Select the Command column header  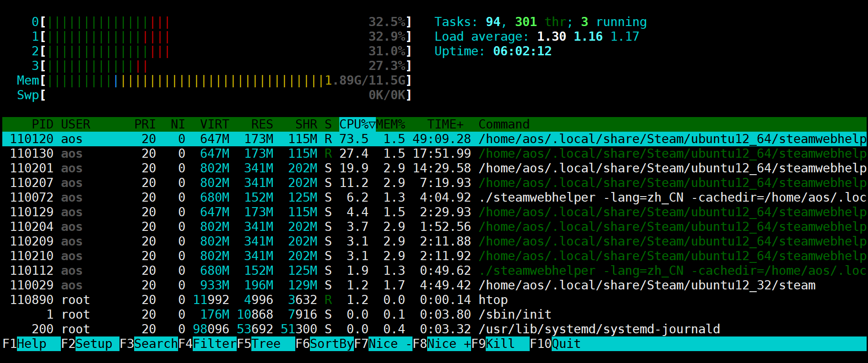point(504,124)
